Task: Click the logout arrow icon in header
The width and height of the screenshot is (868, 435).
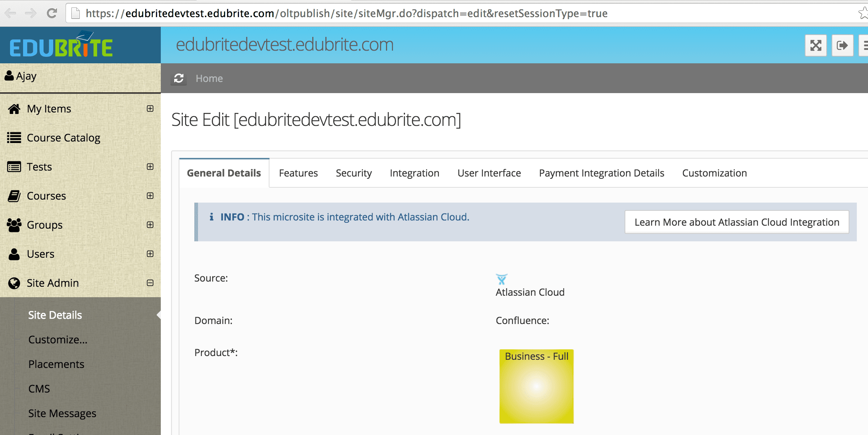Action: 842,45
